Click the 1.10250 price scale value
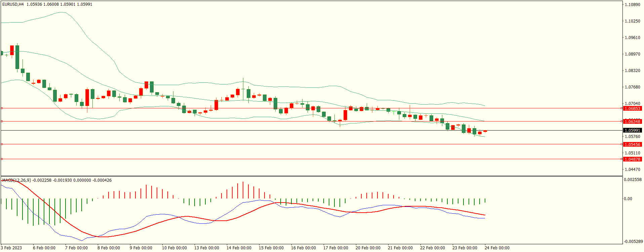Screen dimensions: 644x252 tap(632, 21)
